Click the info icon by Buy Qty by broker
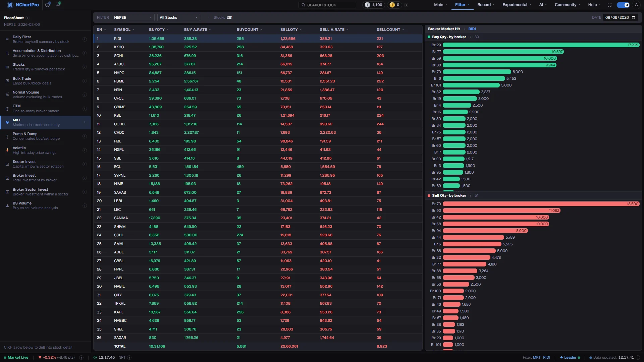This screenshot has height=362, width=644. (x=470, y=37)
